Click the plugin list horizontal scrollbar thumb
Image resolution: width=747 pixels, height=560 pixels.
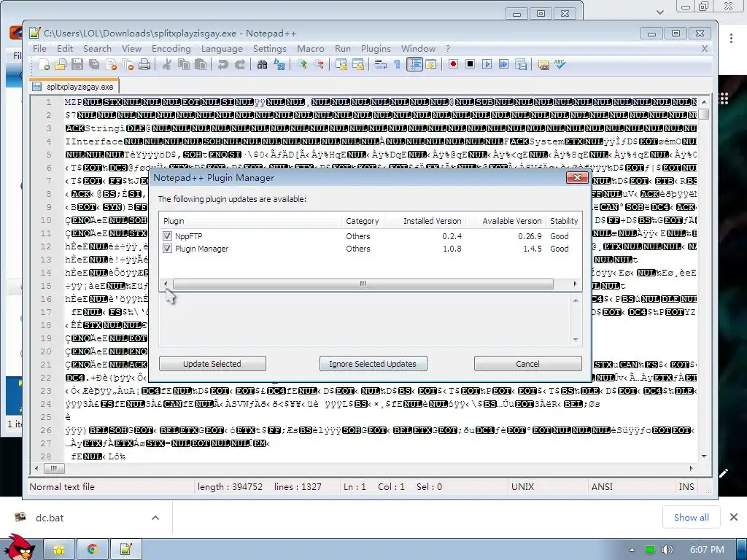click(x=363, y=284)
